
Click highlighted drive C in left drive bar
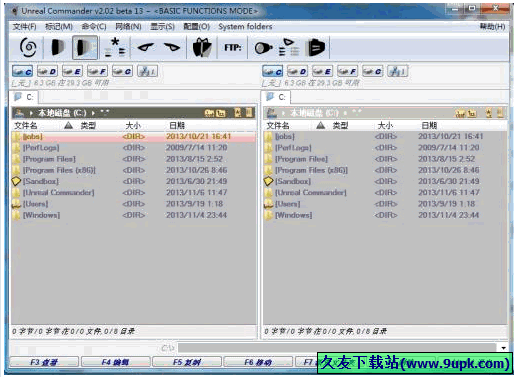(x=22, y=71)
